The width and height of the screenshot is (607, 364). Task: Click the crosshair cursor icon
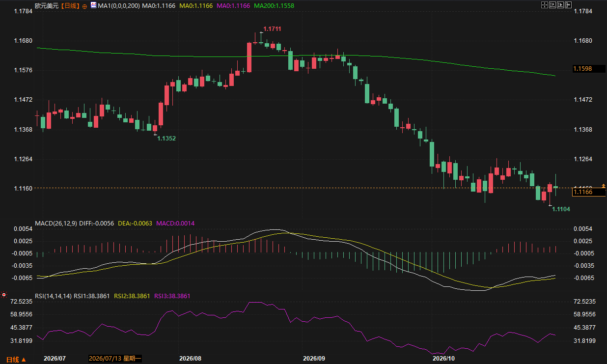pos(544,5)
